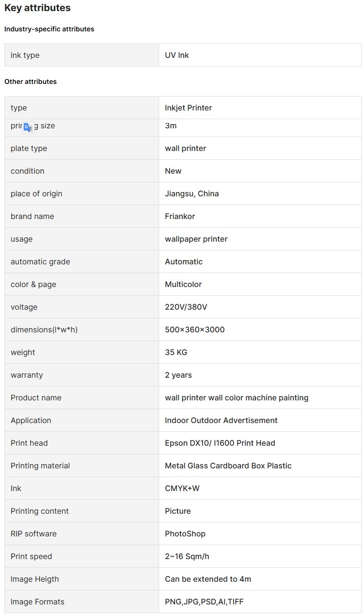This screenshot has height=616, width=364.
Task: Click the CMYK+W ink value
Action: click(x=182, y=488)
